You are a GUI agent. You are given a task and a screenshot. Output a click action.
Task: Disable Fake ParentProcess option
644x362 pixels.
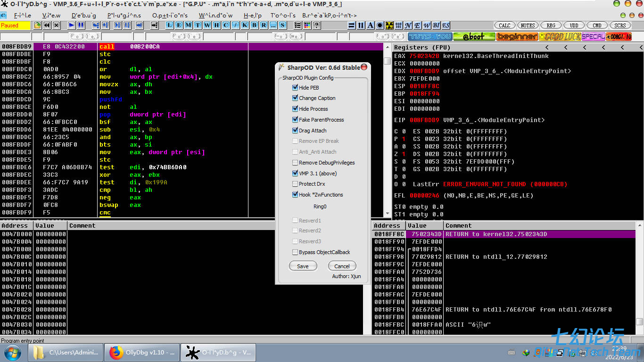[x=295, y=120]
